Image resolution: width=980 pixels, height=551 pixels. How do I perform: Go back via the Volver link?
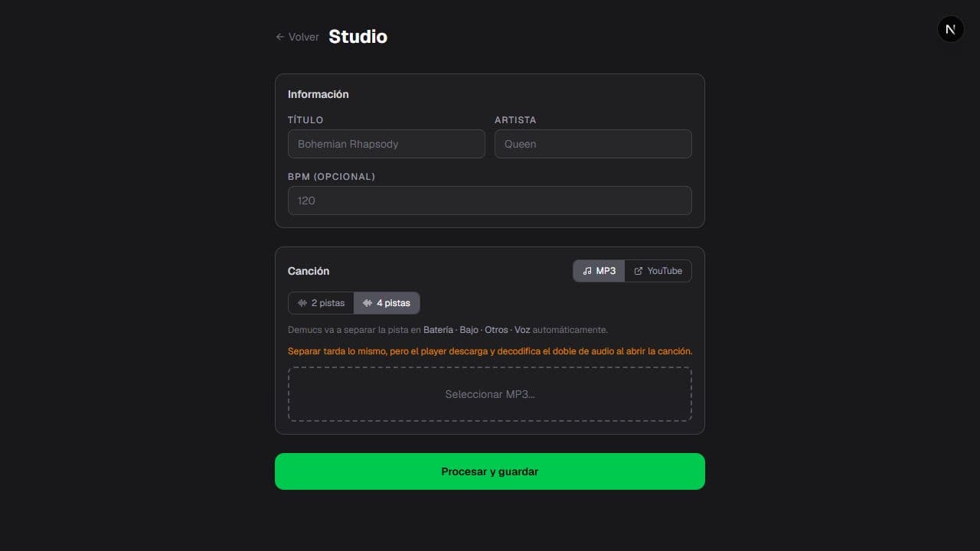pos(297,37)
